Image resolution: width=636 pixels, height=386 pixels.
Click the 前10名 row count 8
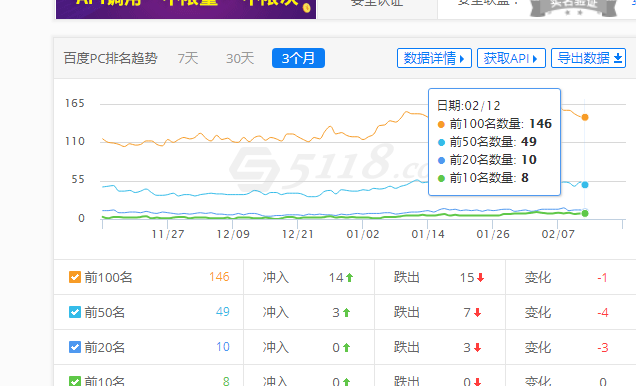pos(226,381)
